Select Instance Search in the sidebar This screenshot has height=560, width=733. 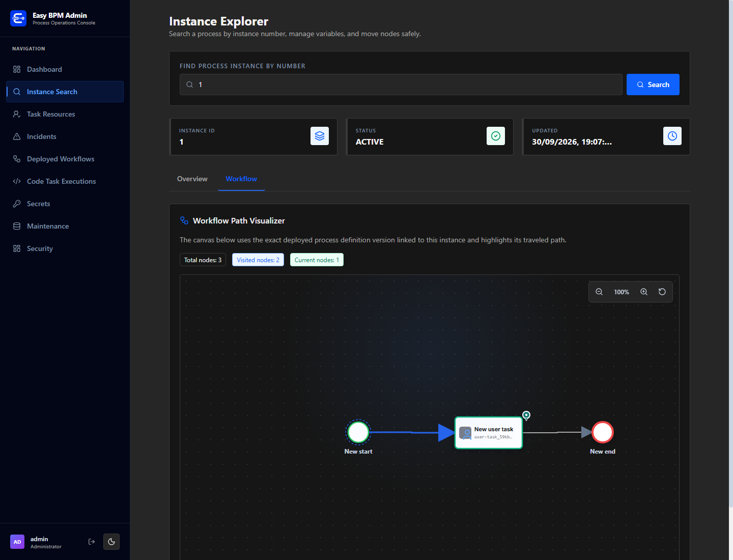pyautogui.click(x=65, y=92)
